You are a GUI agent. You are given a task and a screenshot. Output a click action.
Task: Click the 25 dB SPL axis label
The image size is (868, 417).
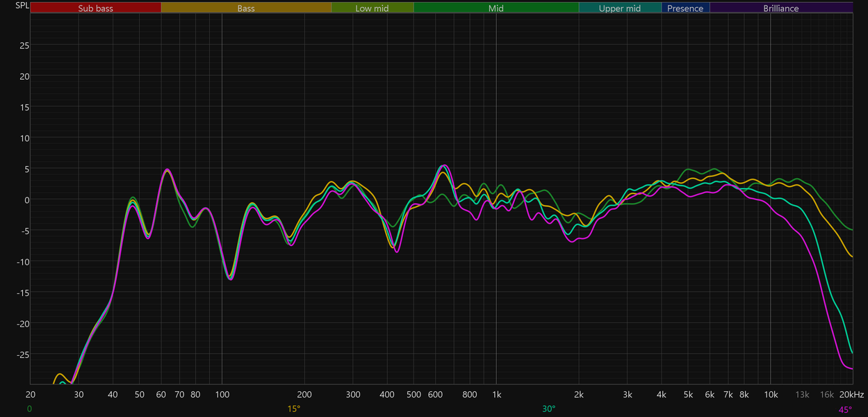pyautogui.click(x=24, y=46)
